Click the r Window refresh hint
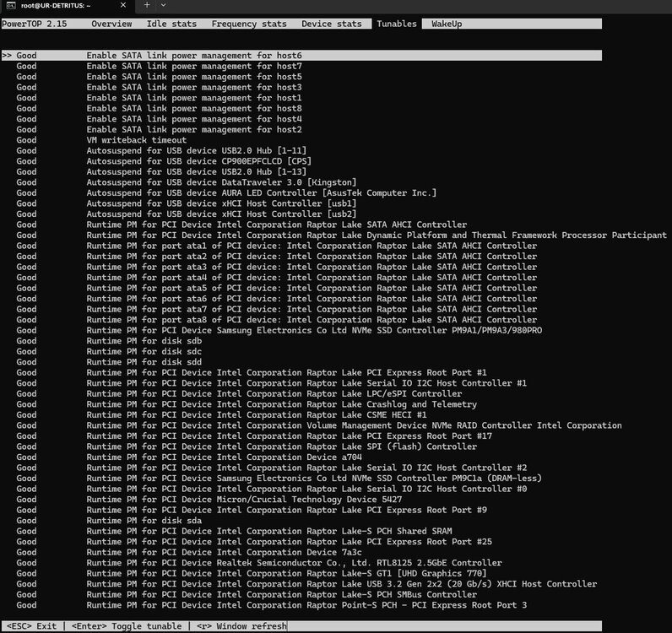The width and height of the screenshot is (672, 633). point(241,626)
